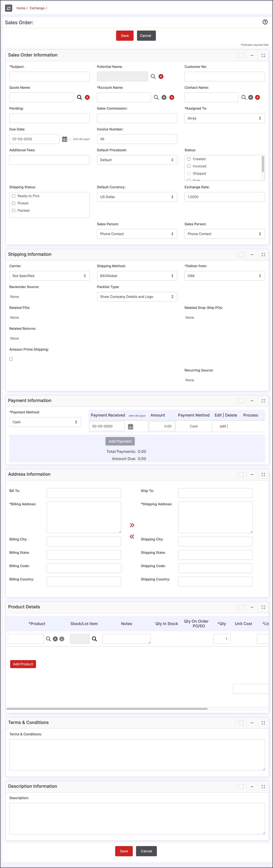Image resolution: width=273 pixels, height=868 pixels.
Task: Search for a Quote Name
Action: coord(80,97)
